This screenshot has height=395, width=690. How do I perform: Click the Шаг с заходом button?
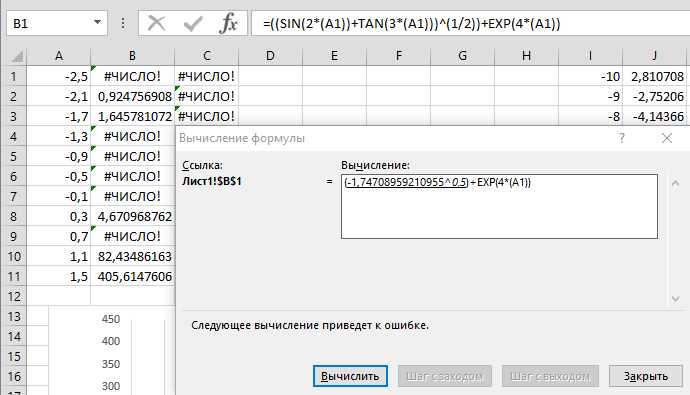point(444,376)
